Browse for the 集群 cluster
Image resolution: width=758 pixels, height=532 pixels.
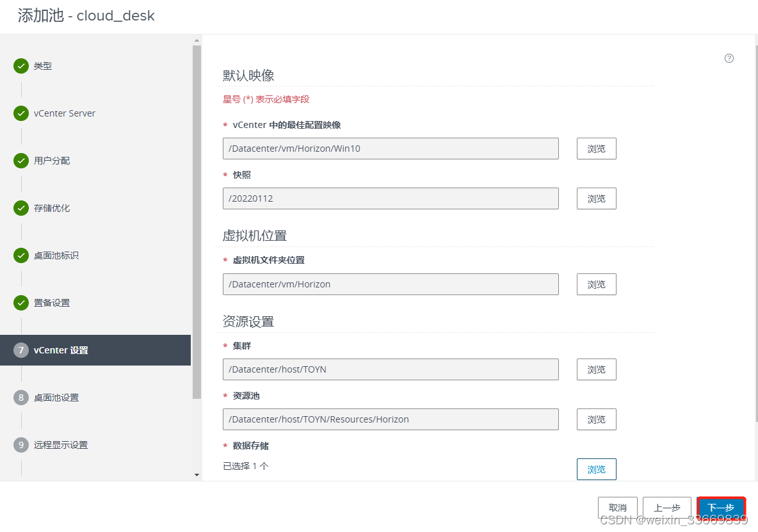click(x=597, y=369)
